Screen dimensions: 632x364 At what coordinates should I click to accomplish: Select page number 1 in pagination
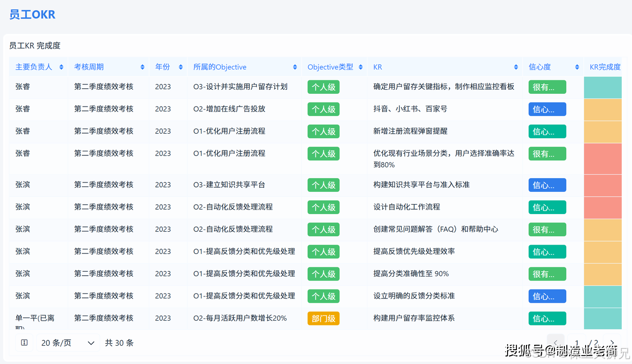[576, 343]
